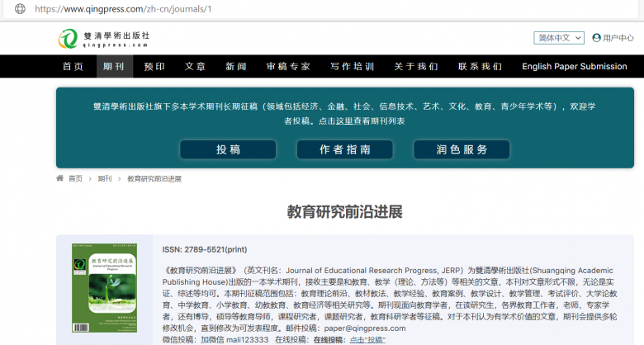
Task: Go to the 关于我们 page
Action: tap(416, 67)
